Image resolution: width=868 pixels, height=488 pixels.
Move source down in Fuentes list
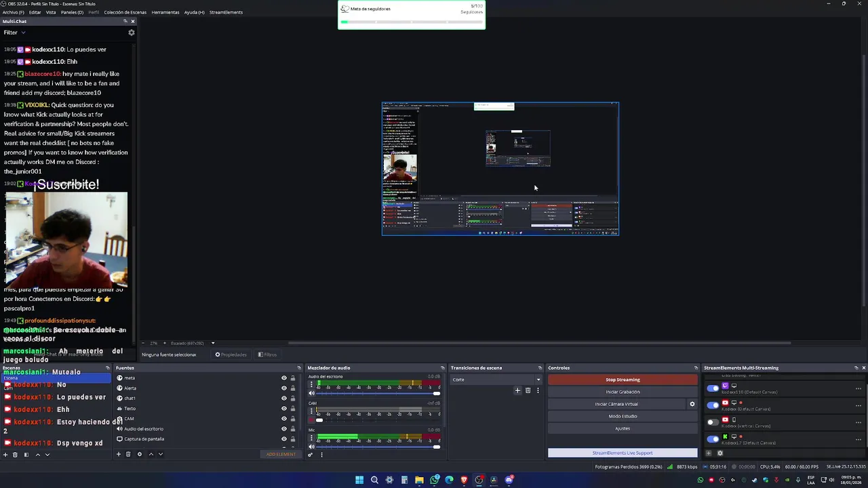coord(161,454)
